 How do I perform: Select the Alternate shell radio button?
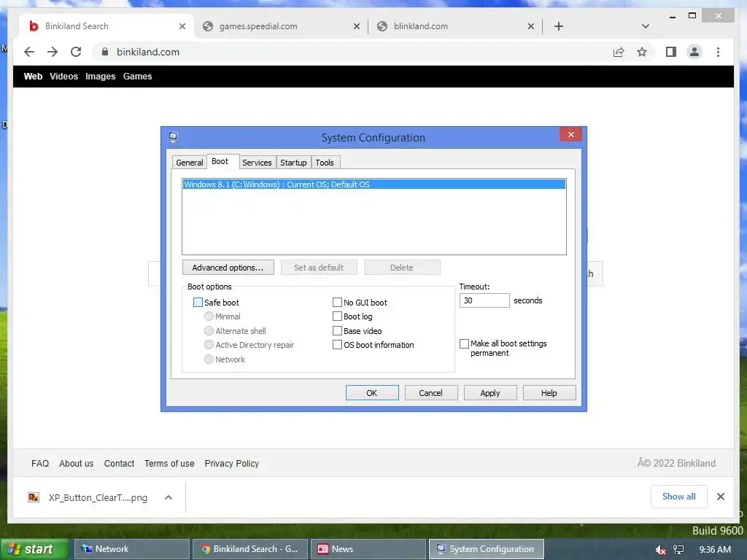(209, 330)
